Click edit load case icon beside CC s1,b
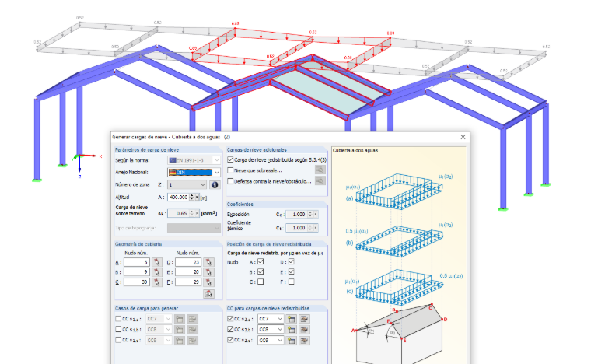The height and width of the screenshot is (364, 591). coord(193,330)
